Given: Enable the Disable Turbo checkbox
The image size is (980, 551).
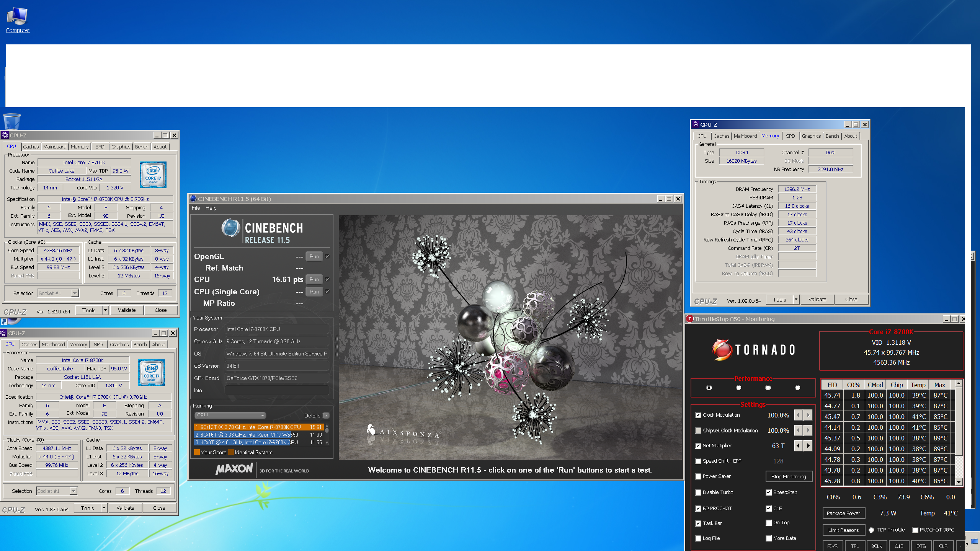Looking at the screenshot, I should (x=699, y=492).
